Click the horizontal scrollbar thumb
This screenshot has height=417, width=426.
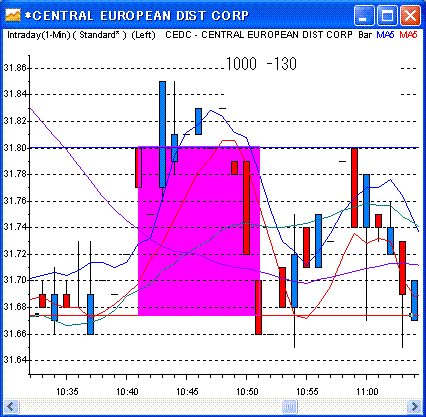(290, 406)
